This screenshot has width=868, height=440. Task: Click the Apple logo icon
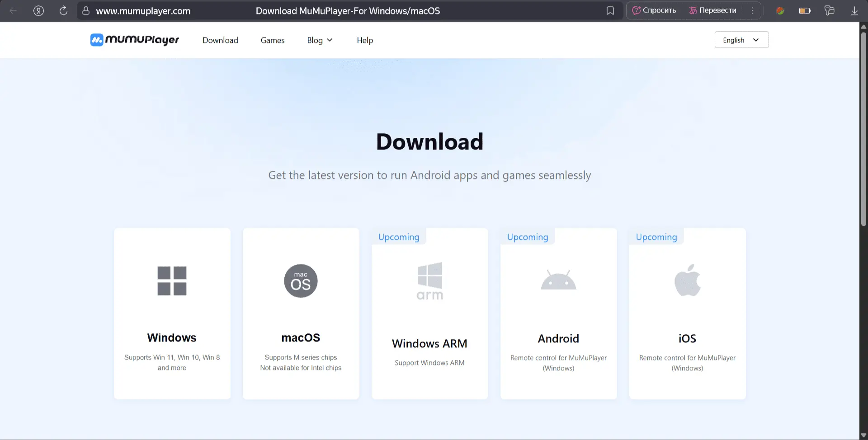click(687, 280)
